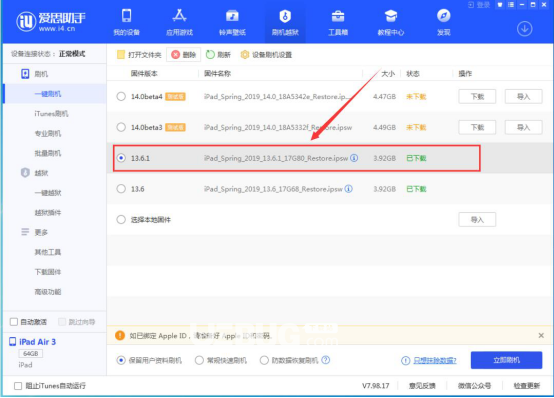This screenshot has height=398, width=554.
Task: Open 下载固件 in the sidebar
Action: click(48, 272)
